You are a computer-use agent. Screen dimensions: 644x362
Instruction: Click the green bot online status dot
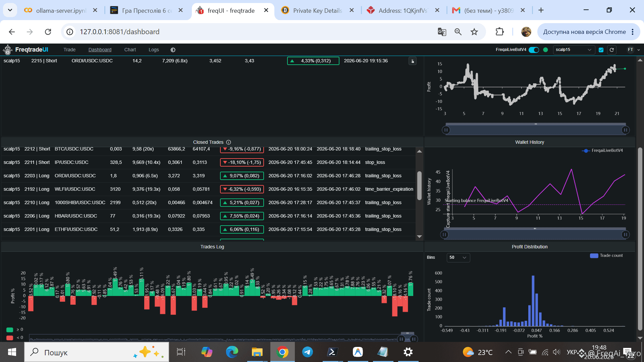(x=545, y=50)
